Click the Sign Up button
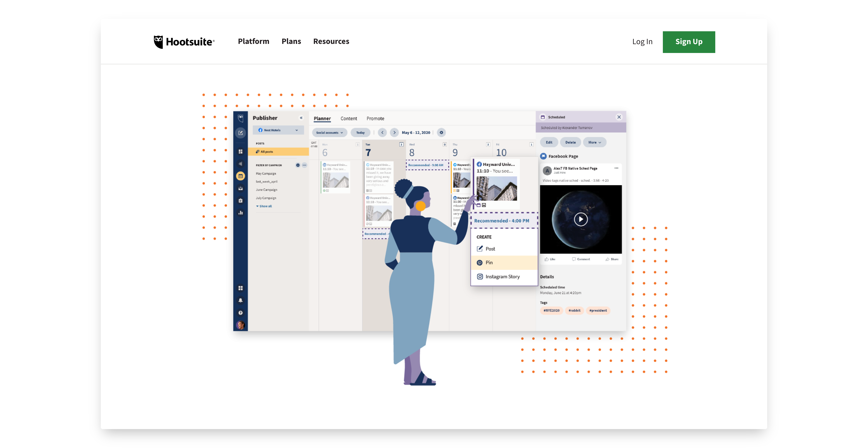Image resolution: width=868 pixels, height=448 pixels. click(689, 42)
